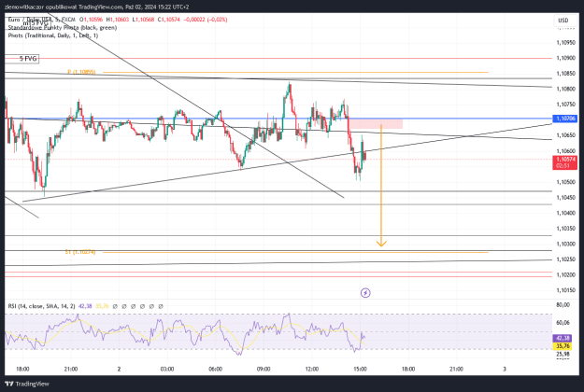Open the TradingView logo link
The width and height of the screenshot is (584, 392).
click(x=27, y=384)
